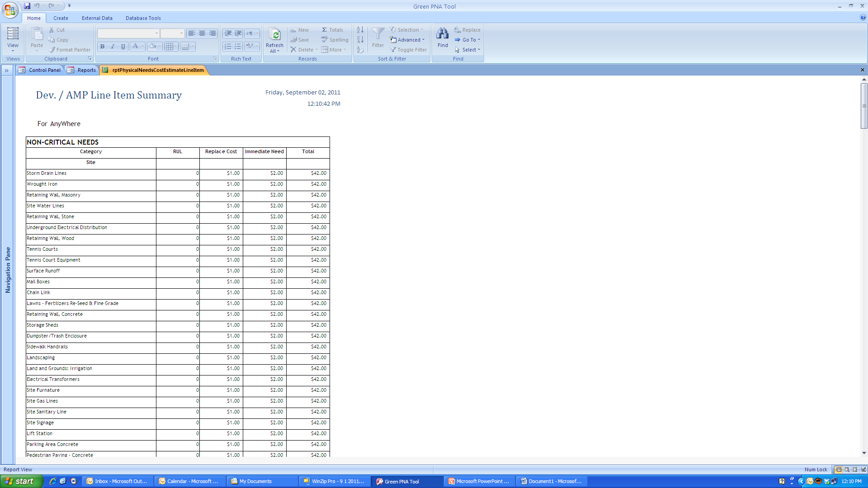Click quick access Save icon
Screen dimensions: 868x488
[27, 6]
